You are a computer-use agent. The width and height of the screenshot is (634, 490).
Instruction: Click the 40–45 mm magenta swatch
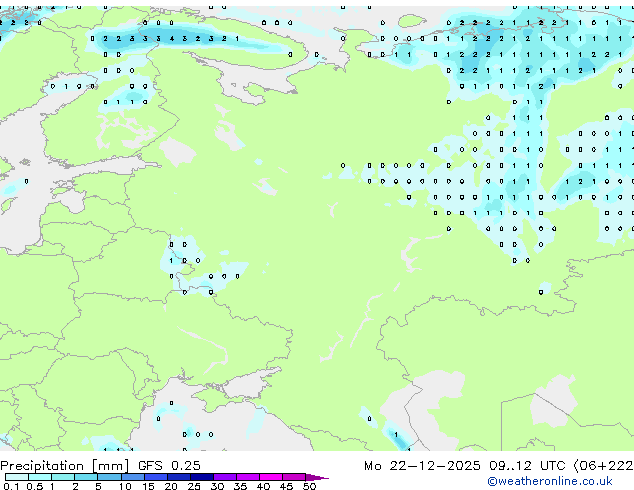(x=271, y=477)
